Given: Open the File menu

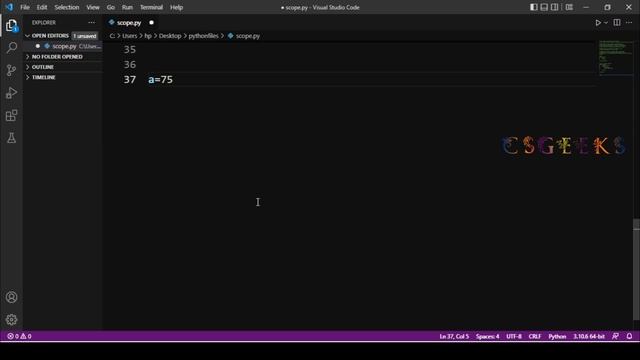Looking at the screenshot, I should click(25, 7).
